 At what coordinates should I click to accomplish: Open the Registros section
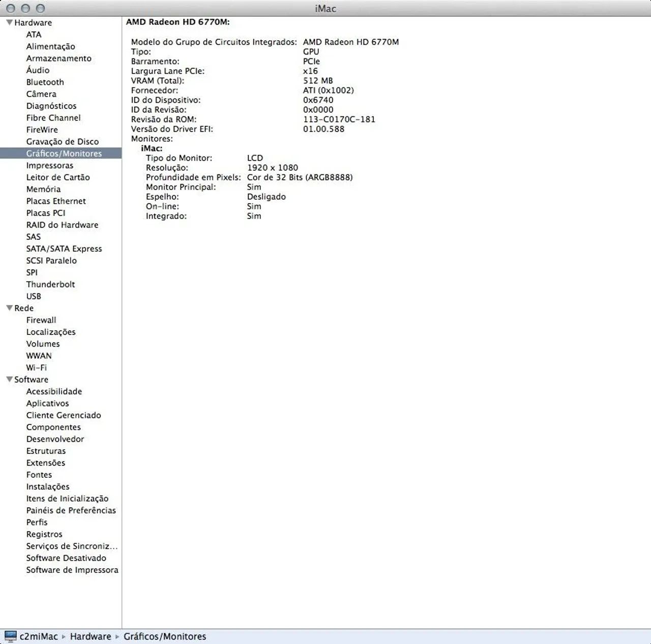tap(44, 534)
